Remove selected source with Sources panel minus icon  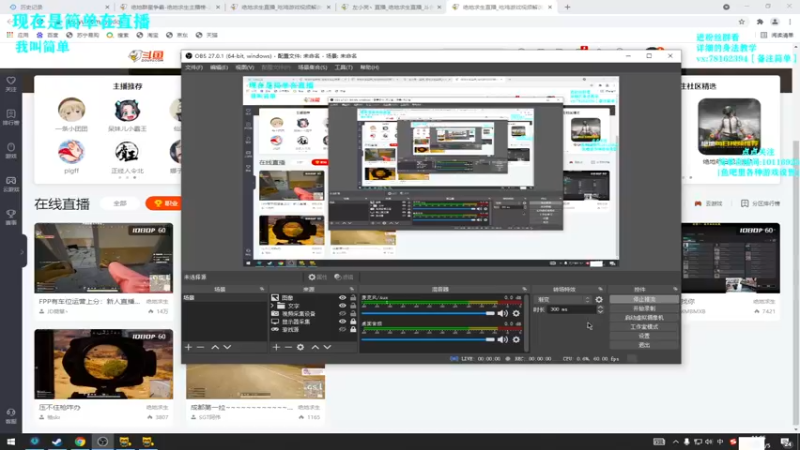point(288,347)
